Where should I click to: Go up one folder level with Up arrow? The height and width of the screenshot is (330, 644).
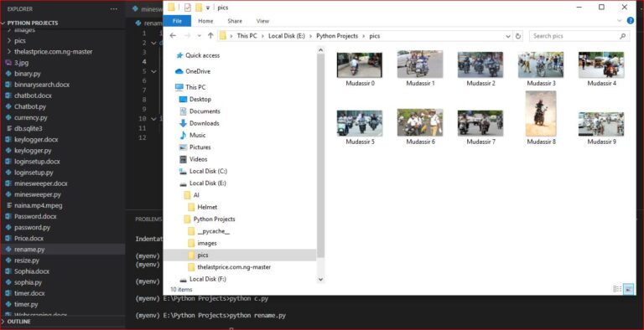coord(210,36)
